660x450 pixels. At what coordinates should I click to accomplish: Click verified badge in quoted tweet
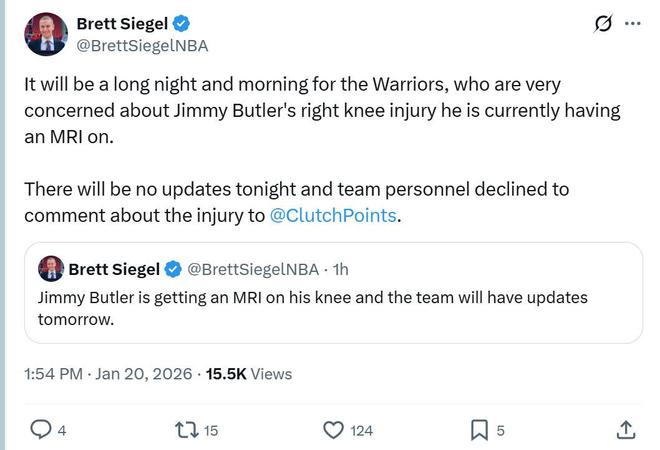pyautogui.click(x=173, y=269)
